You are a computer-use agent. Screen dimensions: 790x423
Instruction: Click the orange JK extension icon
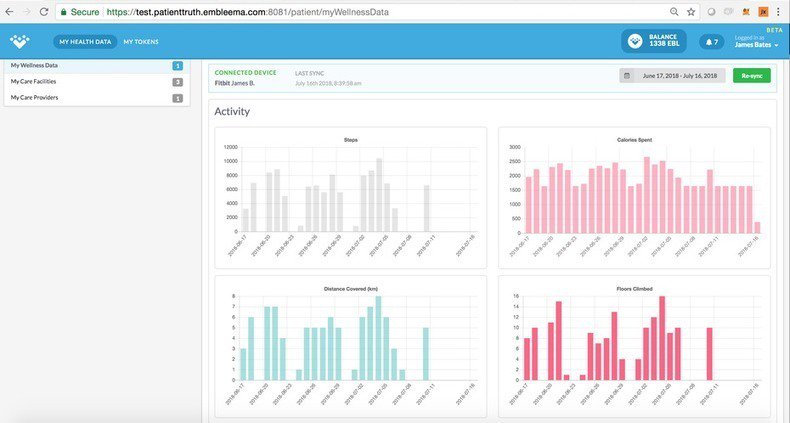[x=763, y=12]
